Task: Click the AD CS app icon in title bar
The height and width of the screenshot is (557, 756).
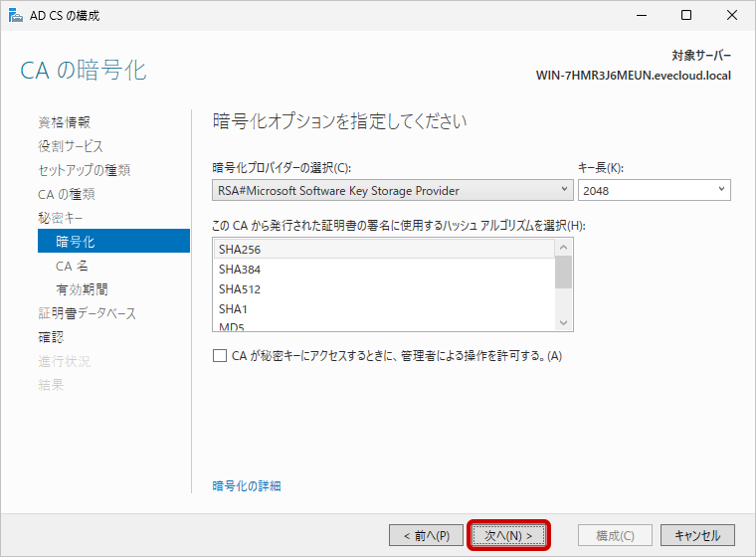Action: (x=14, y=15)
